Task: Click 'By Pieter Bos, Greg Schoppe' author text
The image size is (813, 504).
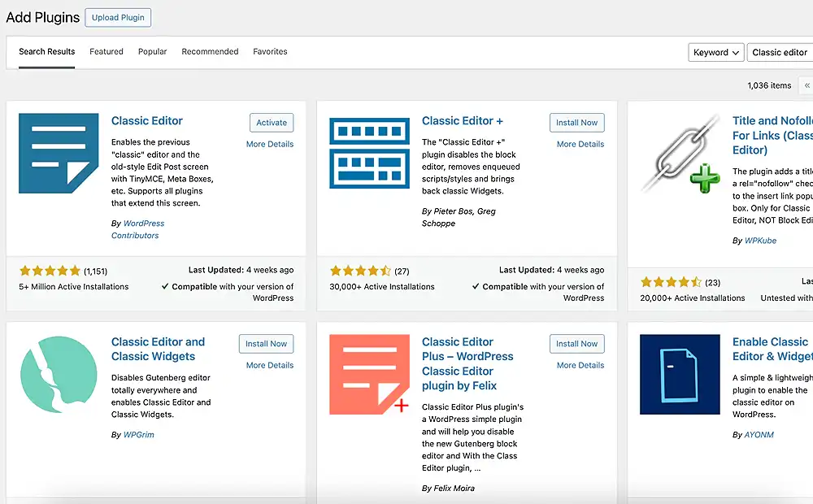Action: (459, 217)
